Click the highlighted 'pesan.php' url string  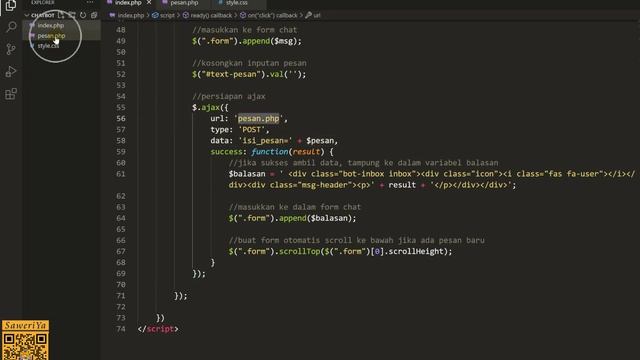tap(258, 118)
